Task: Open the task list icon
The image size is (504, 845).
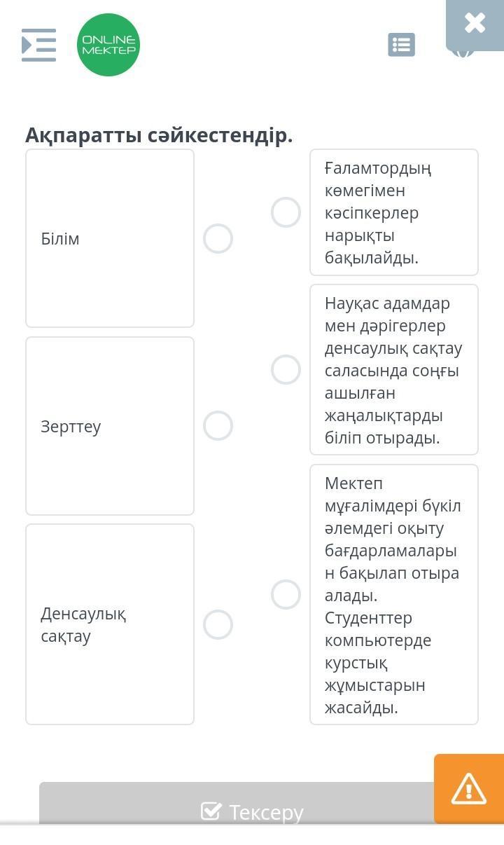Action: click(x=401, y=45)
